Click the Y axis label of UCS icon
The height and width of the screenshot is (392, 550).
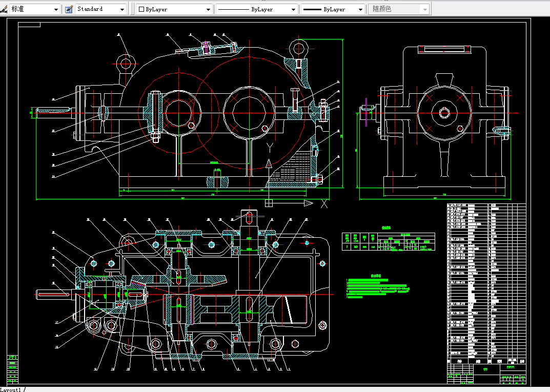270,148
